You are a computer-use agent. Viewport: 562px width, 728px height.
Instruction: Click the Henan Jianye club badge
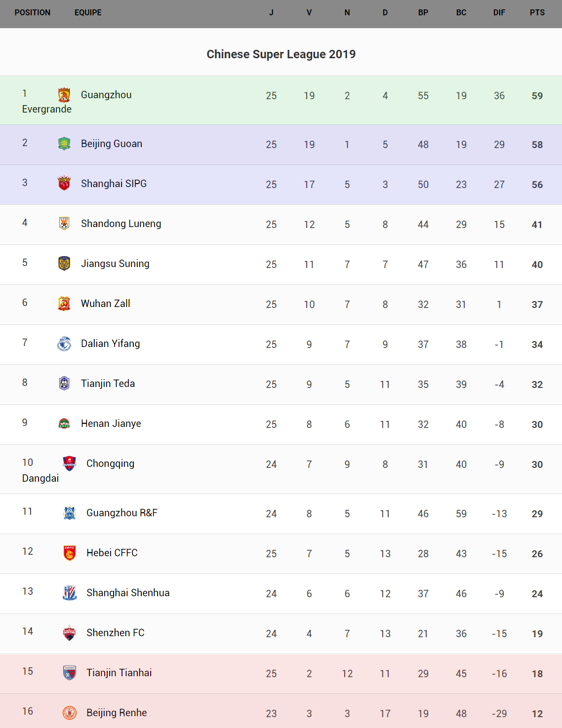[x=64, y=423]
